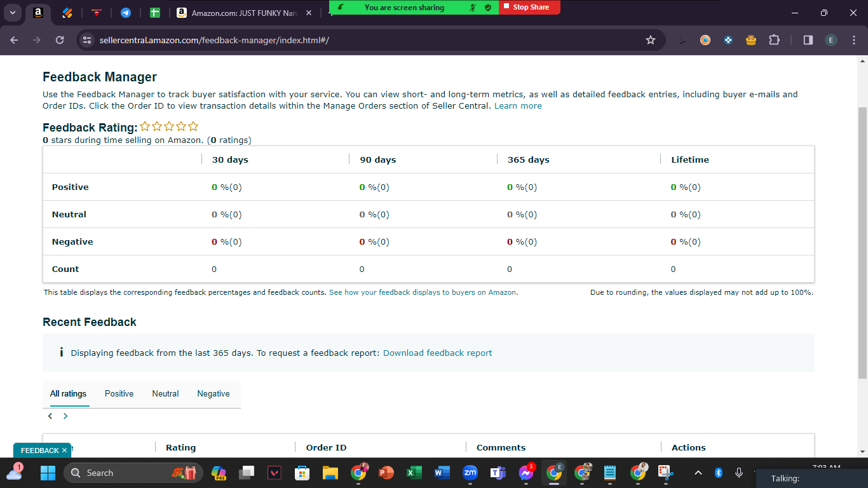868x488 pixels.
Task: View site information icon in address bar
Action: (x=87, y=40)
